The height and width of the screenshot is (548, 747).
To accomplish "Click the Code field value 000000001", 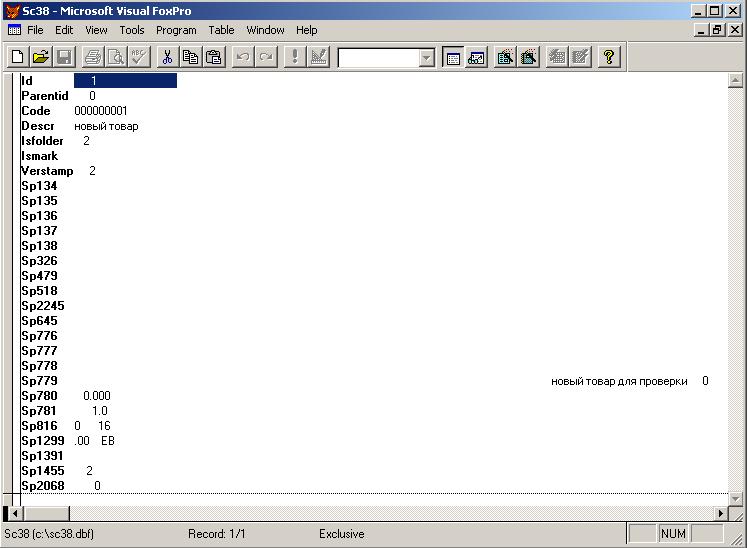I will pos(100,111).
